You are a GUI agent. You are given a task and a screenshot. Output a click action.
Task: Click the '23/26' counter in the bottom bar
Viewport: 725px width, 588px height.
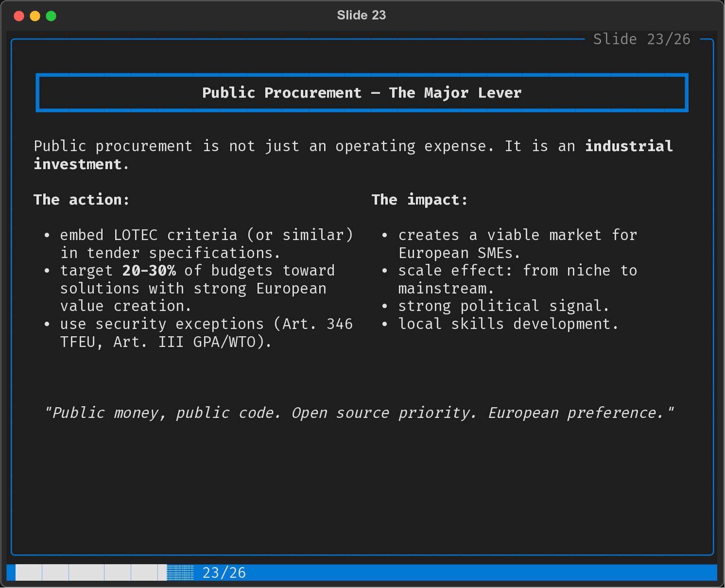(x=224, y=573)
